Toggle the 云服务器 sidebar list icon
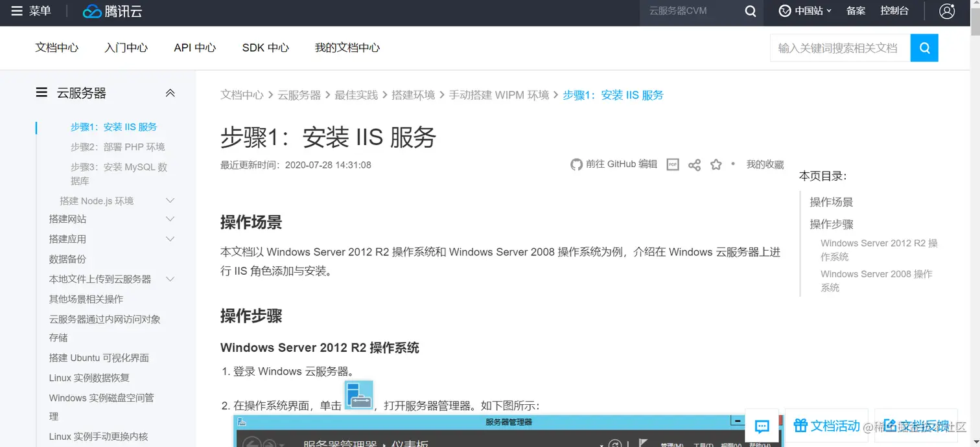The image size is (980, 447). click(41, 93)
